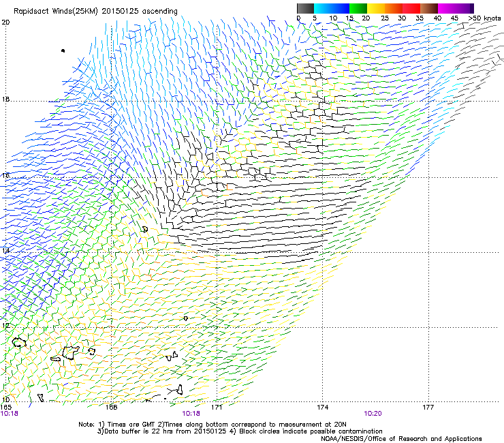
Task: Click the purple time label '10:20'
Action: coord(373,414)
